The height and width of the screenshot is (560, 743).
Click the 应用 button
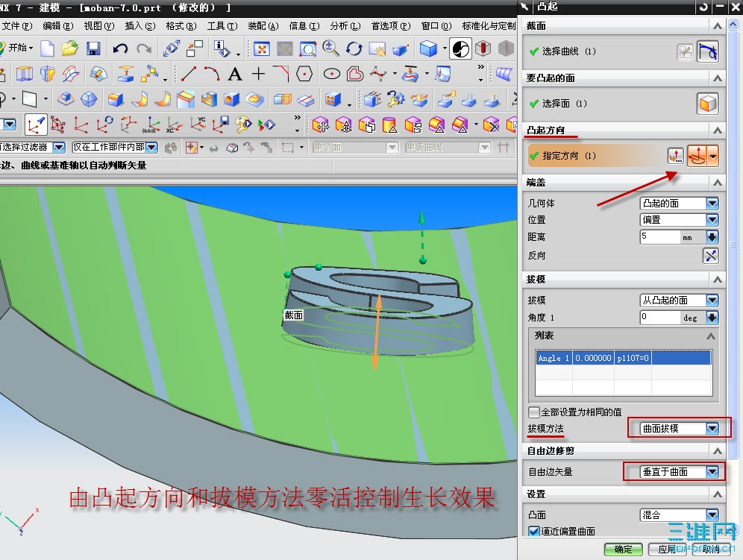(x=667, y=549)
